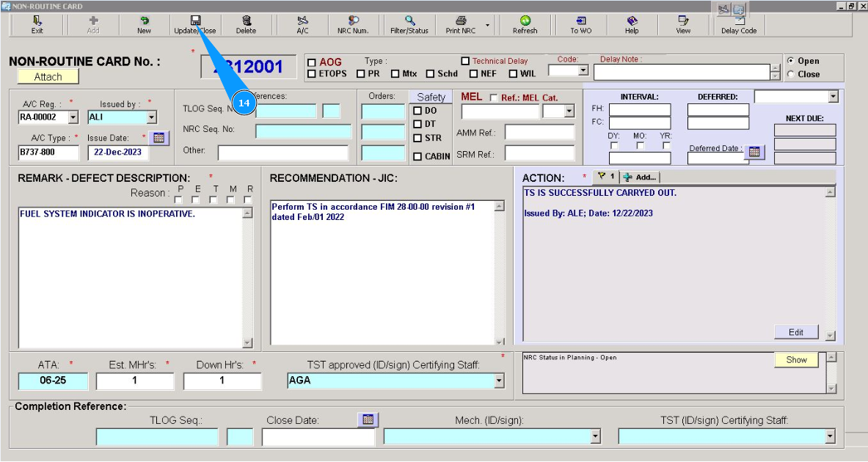Open Filter/Status magnifier icon

(x=409, y=21)
